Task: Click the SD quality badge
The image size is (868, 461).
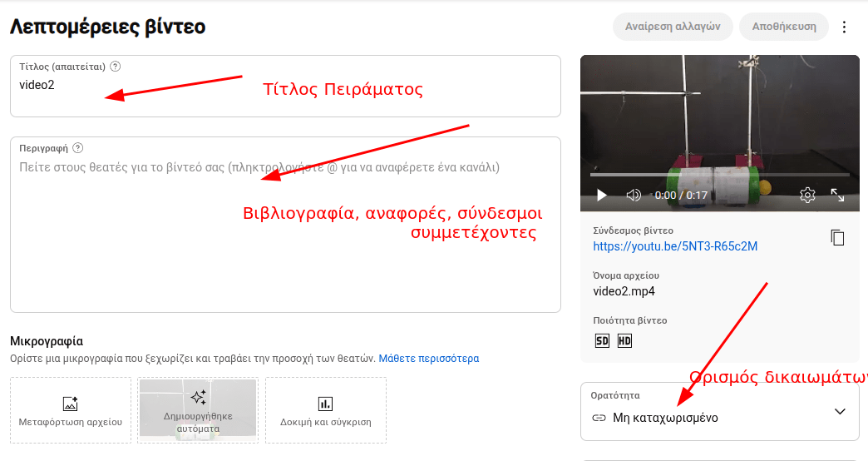Action: click(x=603, y=340)
